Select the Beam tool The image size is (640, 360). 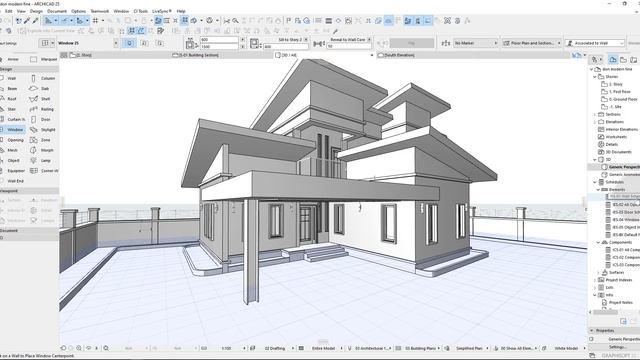coord(11,88)
